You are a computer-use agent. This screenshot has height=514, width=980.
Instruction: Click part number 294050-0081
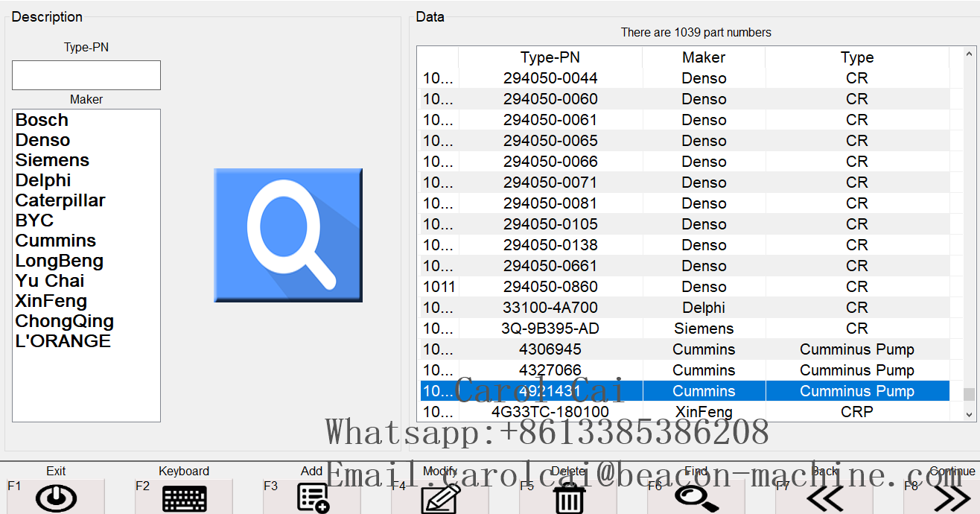[x=684, y=203]
